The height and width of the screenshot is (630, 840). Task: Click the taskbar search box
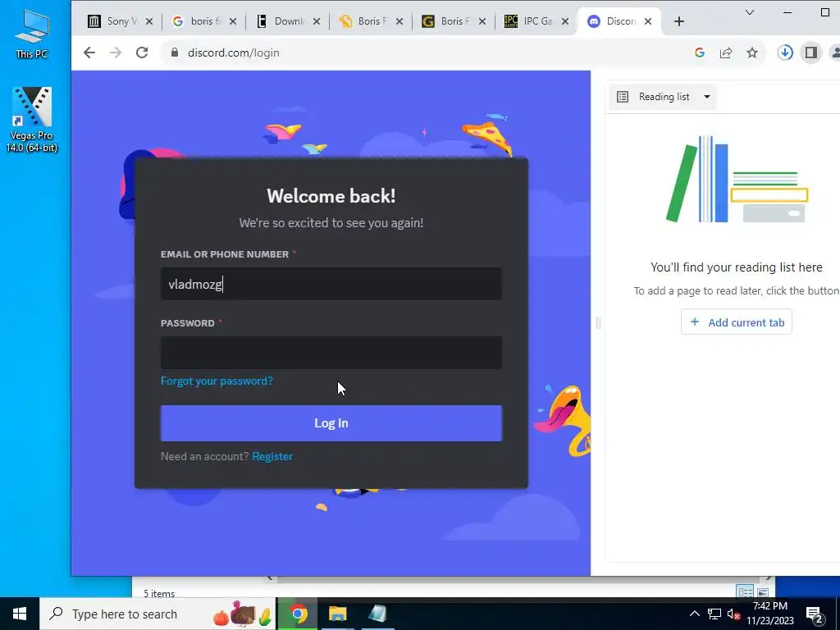tap(157, 614)
